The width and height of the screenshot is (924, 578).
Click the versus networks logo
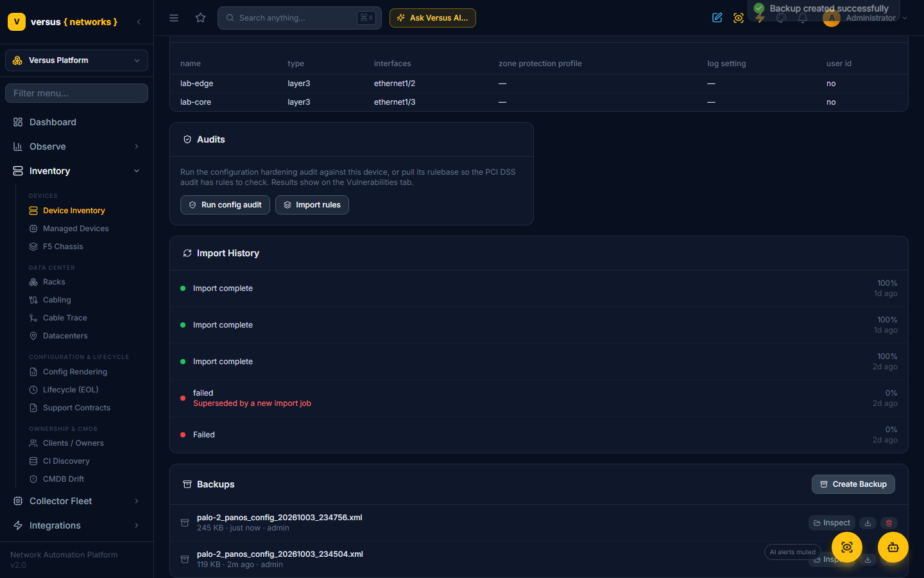point(63,22)
